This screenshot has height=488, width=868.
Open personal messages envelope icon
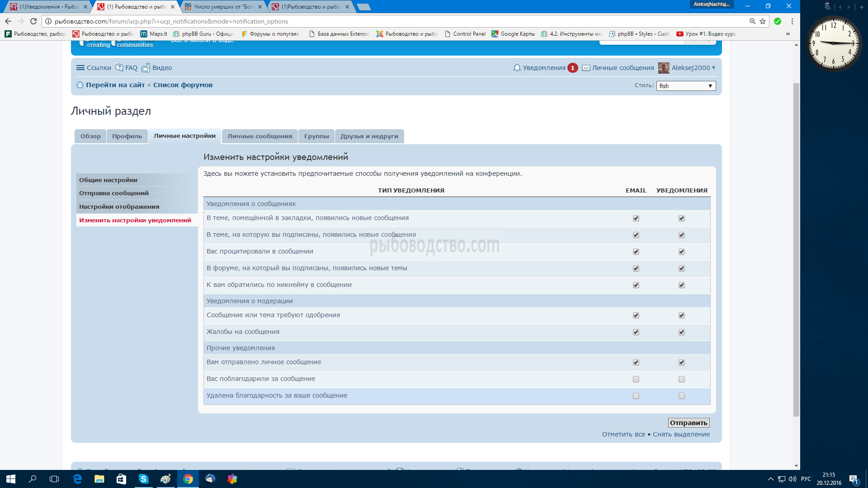coord(586,68)
